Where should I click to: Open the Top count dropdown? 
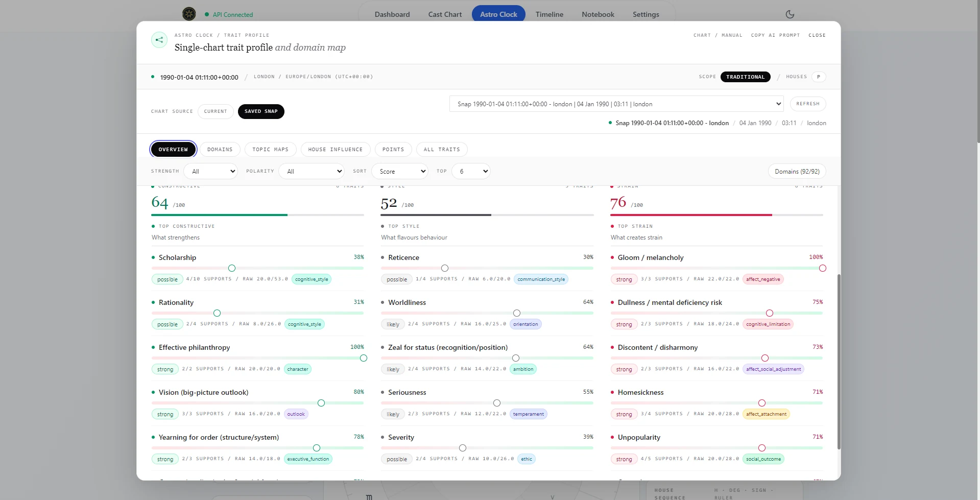click(x=471, y=171)
